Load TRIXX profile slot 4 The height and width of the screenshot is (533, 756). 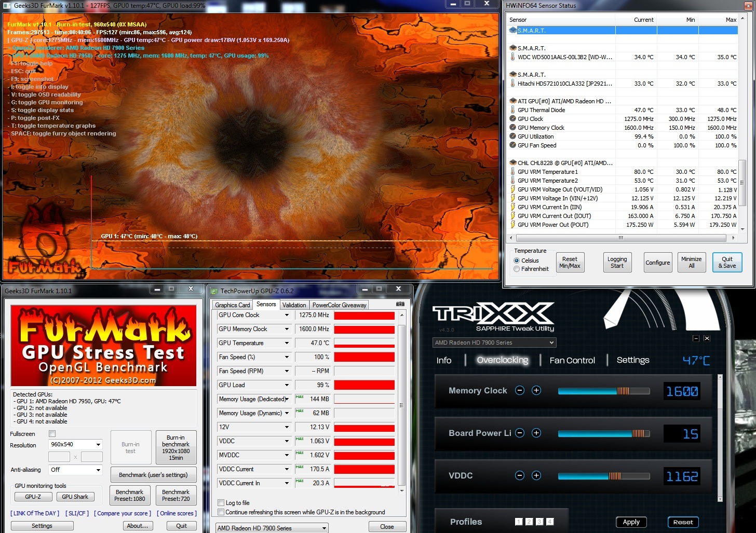point(550,522)
